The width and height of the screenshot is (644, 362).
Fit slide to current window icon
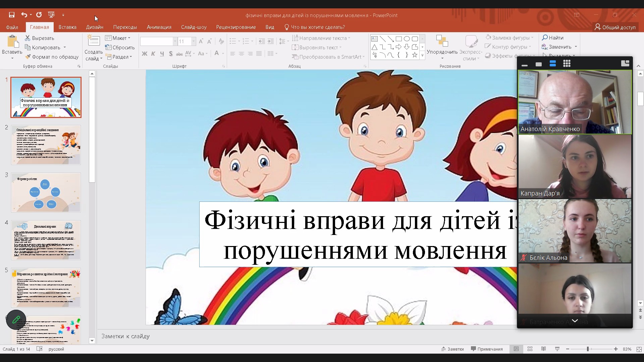click(x=639, y=349)
